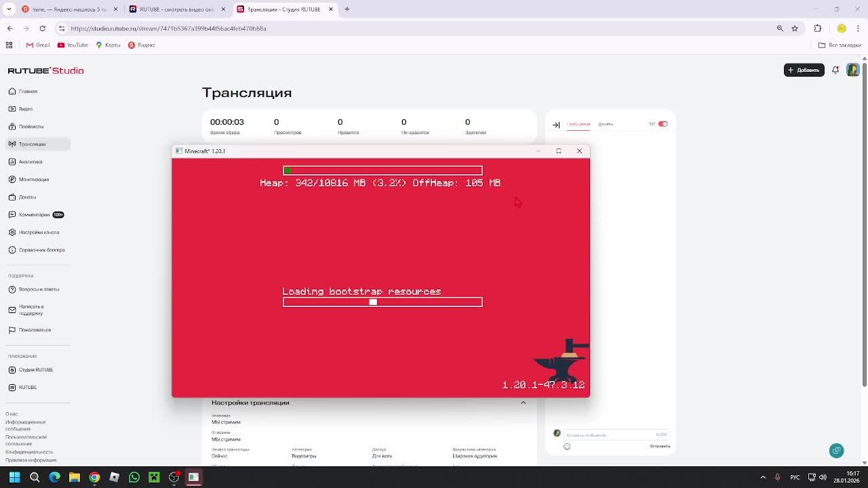Open the О нас footer link
The height and width of the screenshot is (488, 868).
[x=12, y=413]
